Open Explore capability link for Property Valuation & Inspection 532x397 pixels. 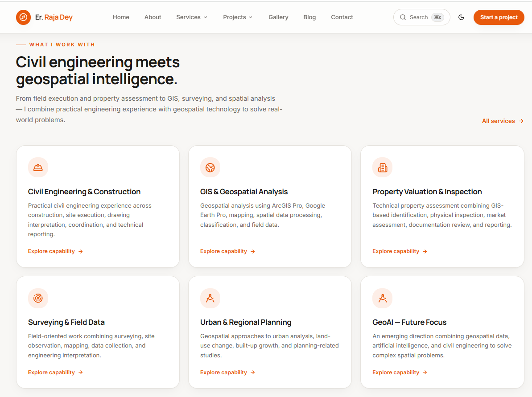(x=400, y=252)
